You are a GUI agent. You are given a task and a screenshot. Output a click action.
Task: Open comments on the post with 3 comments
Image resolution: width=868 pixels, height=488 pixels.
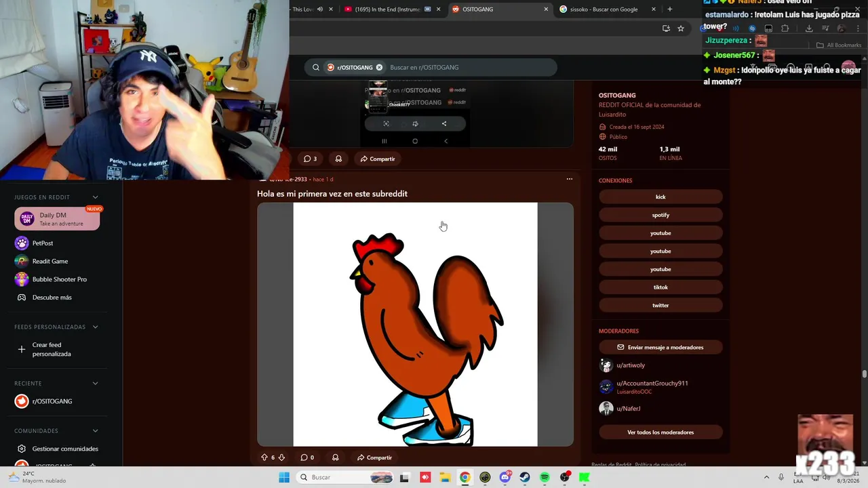[x=311, y=159]
